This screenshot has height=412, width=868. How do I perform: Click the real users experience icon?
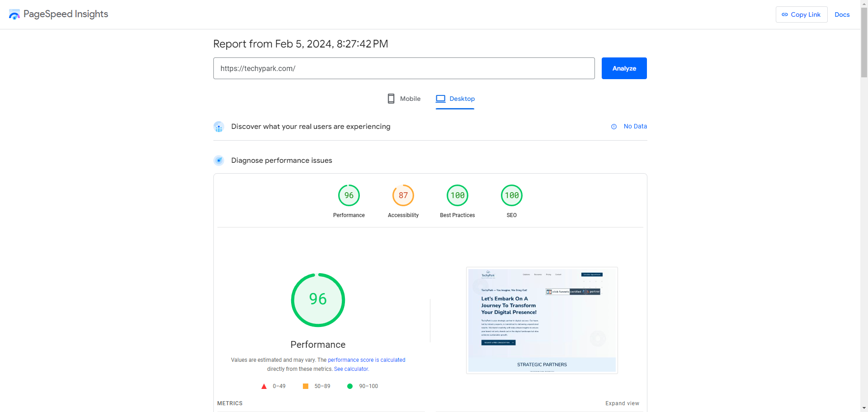click(x=219, y=127)
